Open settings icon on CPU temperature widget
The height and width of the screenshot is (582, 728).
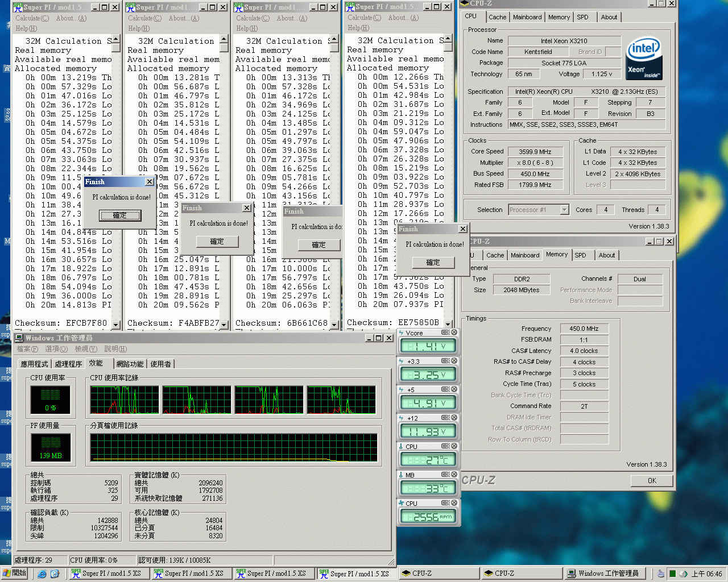[445, 446]
